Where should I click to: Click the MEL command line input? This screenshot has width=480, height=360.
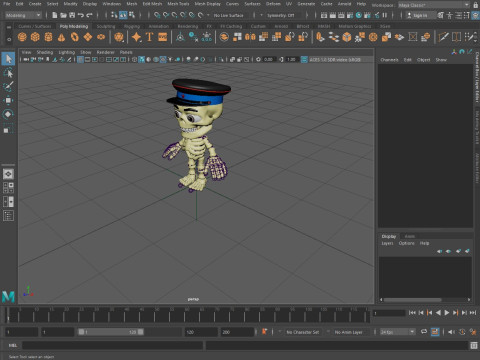coord(112,345)
